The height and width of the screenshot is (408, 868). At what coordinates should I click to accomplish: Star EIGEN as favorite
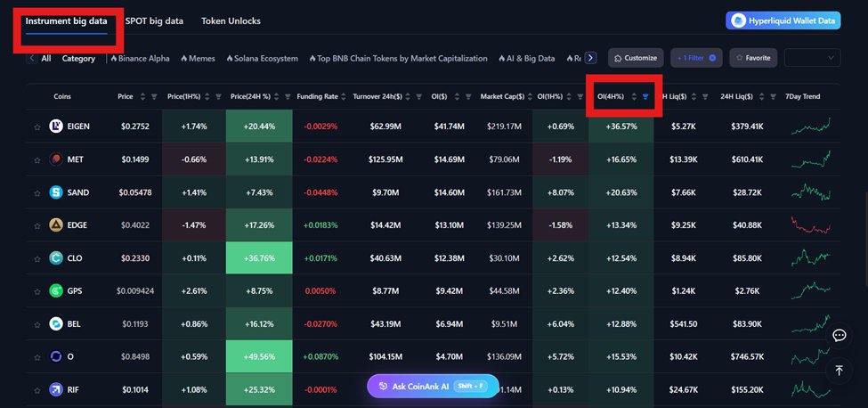37,126
